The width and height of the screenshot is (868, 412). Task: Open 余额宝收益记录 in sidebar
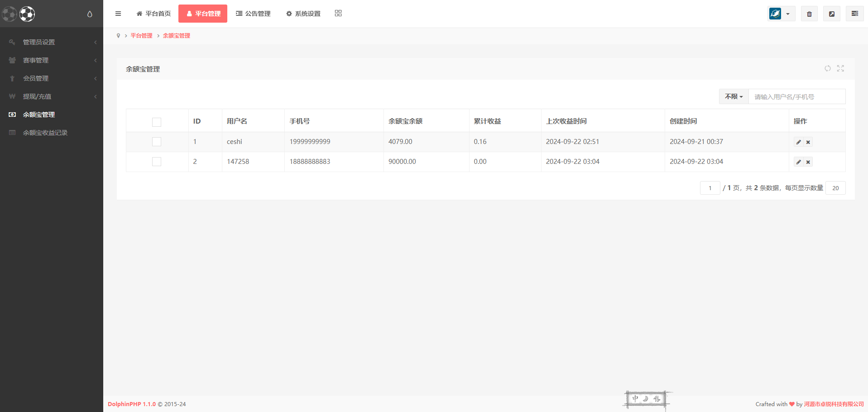(45, 133)
